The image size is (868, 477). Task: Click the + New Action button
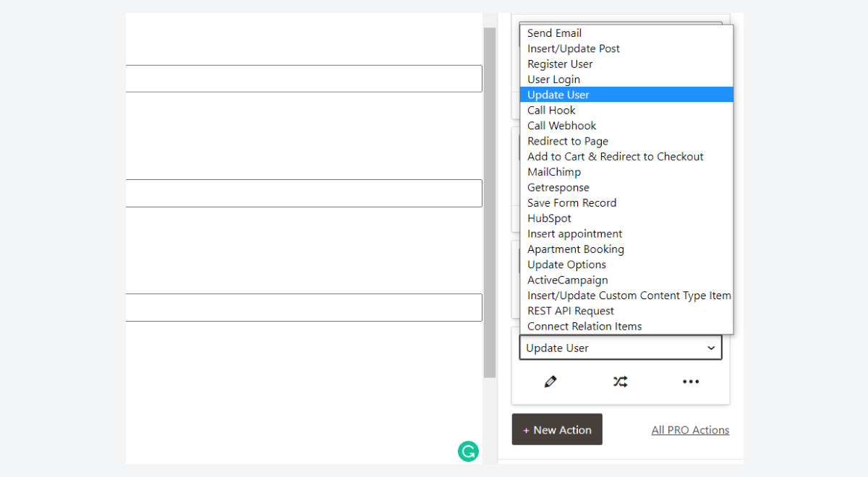tap(557, 429)
